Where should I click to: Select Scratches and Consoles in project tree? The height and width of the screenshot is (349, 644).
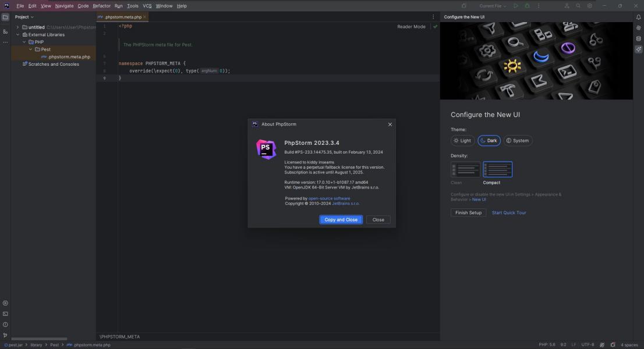[54, 65]
